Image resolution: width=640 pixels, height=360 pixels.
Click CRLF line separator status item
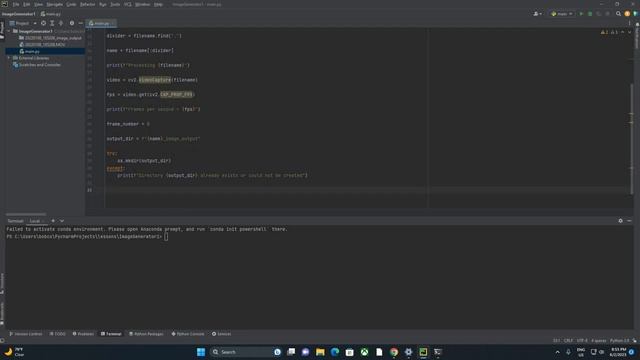point(568,340)
